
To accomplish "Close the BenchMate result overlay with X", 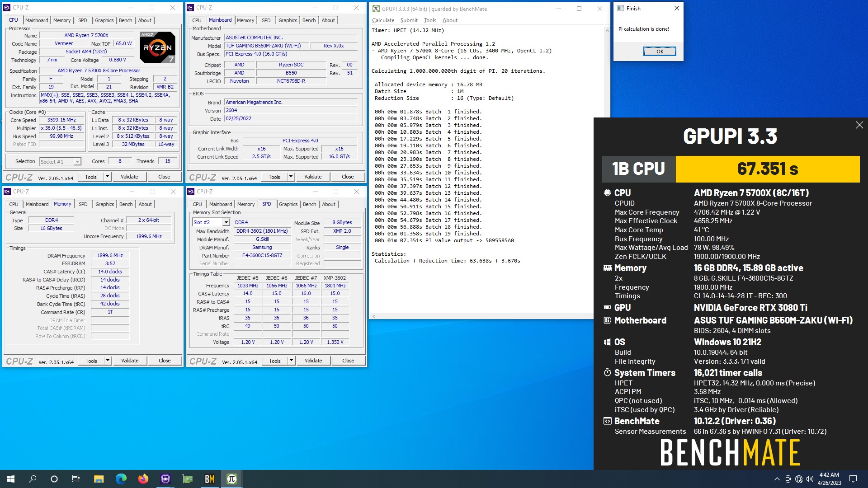I will [859, 125].
